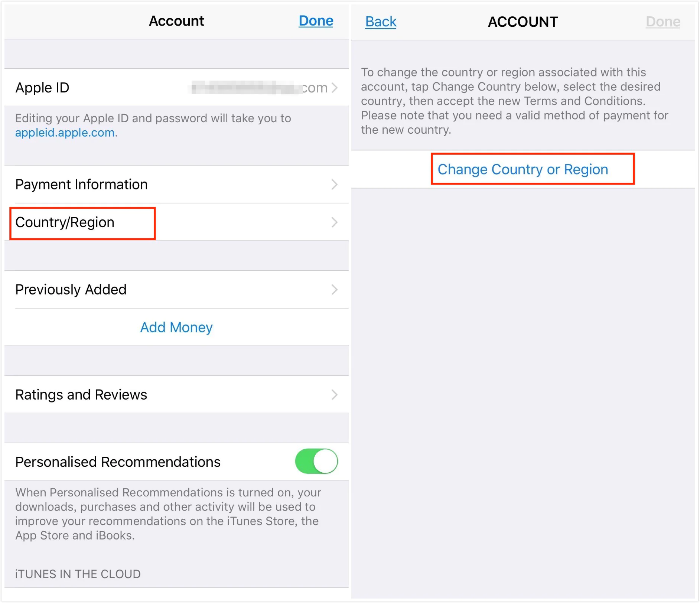Tap the Account title header

point(176,21)
